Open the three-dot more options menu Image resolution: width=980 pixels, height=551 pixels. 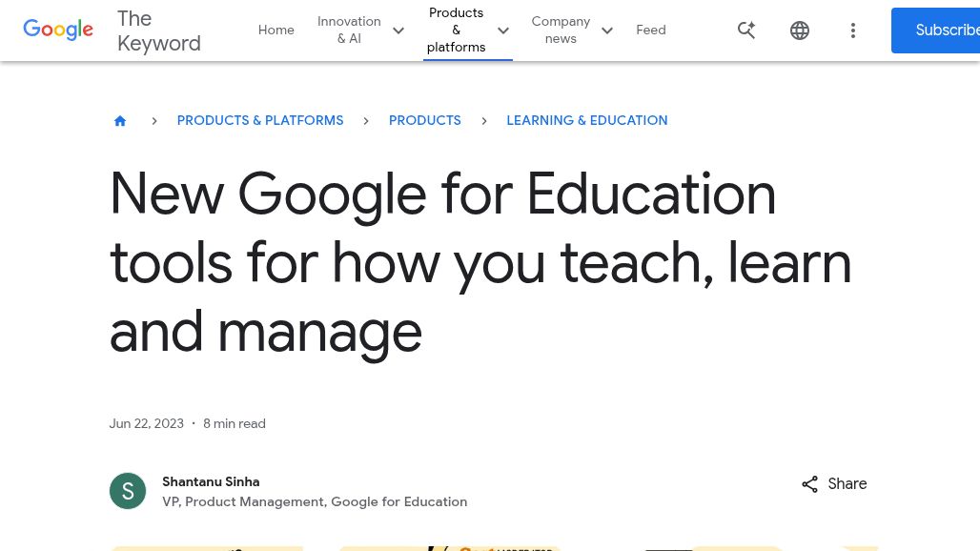853,31
